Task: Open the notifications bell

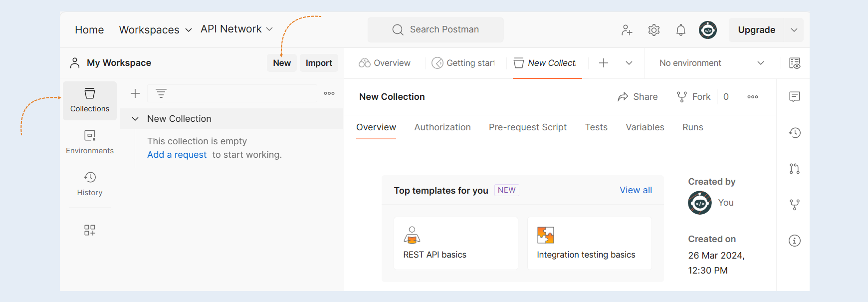Action: pos(681,30)
